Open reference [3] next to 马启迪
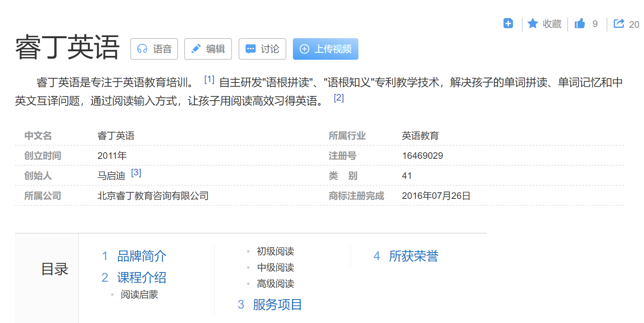644x323 pixels. coord(136,173)
